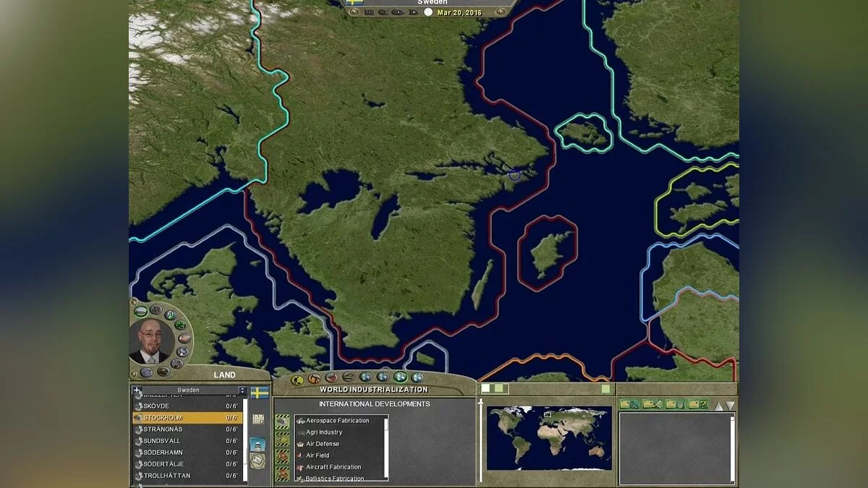Viewport: 868px width, 488px height.
Task: Toggle the green square above minimap's right side
Action: click(x=605, y=389)
